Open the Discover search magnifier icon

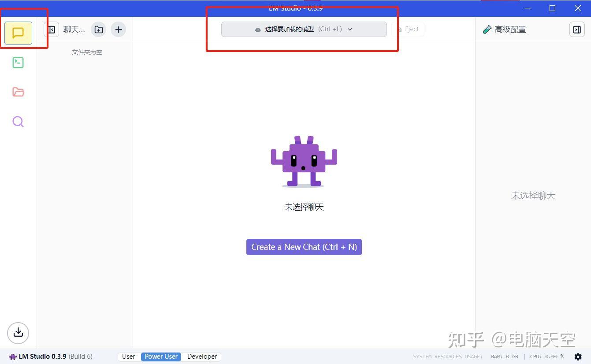tap(18, 122)
